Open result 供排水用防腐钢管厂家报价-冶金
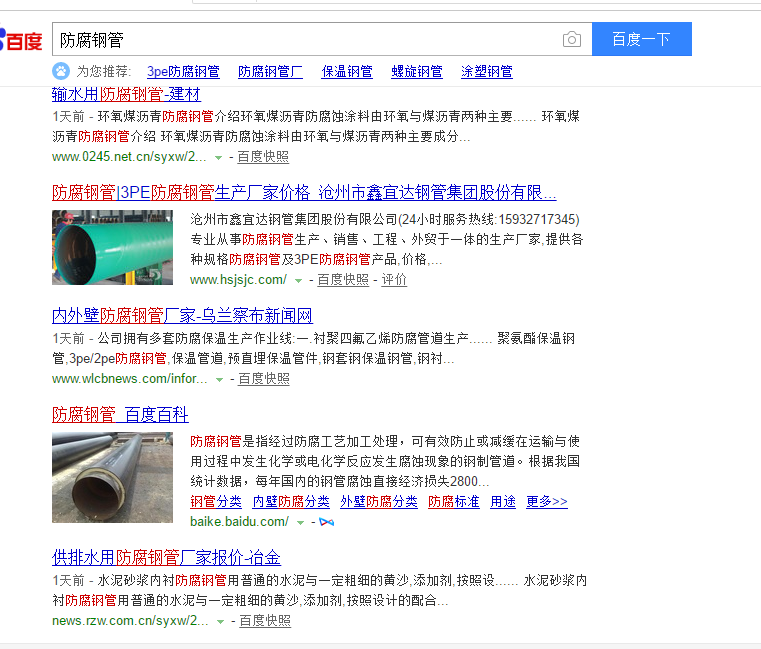The height and width of the screenshot is (649, 761). point(166,557)
